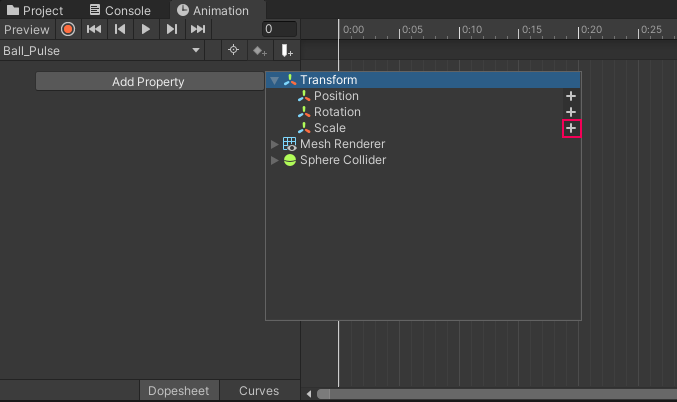The image size is (677, 402).
Task: Switch to Curves view
Action: pyautogui.click(x=259, y=391)
